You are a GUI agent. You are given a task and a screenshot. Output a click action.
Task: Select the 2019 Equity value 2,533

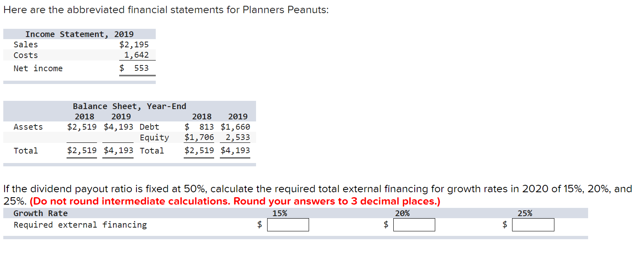pyautogui.click(x=238, y=137)
